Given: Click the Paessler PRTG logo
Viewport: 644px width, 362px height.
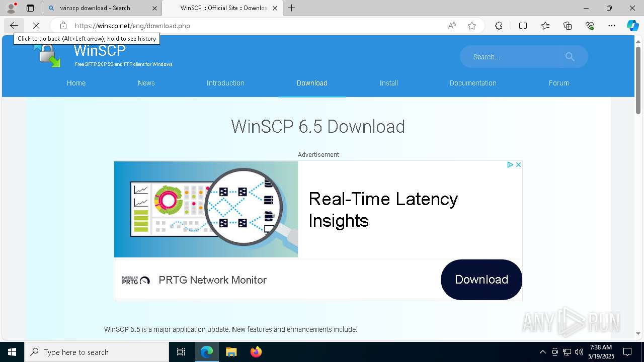Looking at the screenshot, I should coord(136,280).
